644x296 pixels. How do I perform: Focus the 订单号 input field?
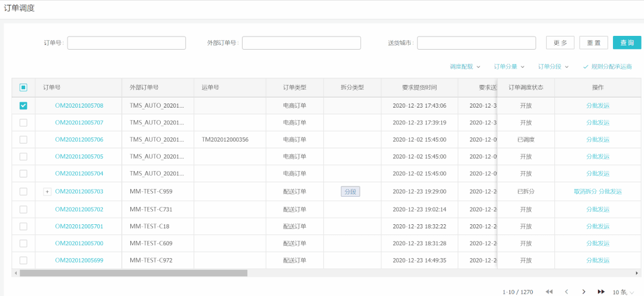click(126, 43)
